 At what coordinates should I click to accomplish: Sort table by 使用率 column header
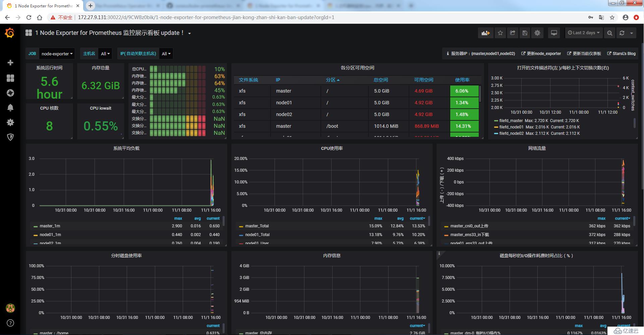tap(462, 80)
